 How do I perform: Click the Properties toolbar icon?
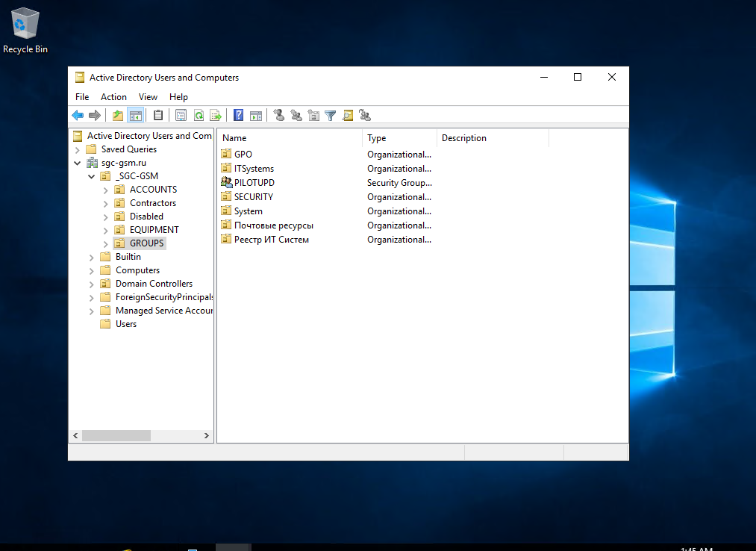(181, 115)
